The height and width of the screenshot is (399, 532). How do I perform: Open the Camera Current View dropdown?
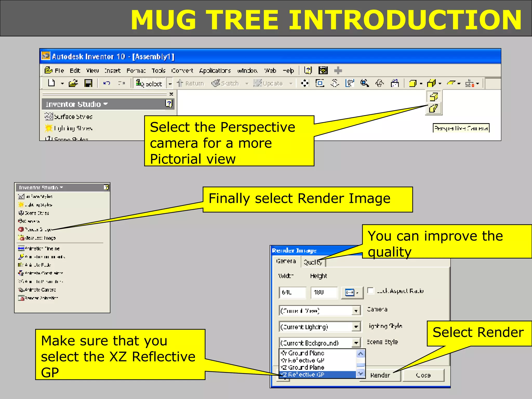[356, 311]
